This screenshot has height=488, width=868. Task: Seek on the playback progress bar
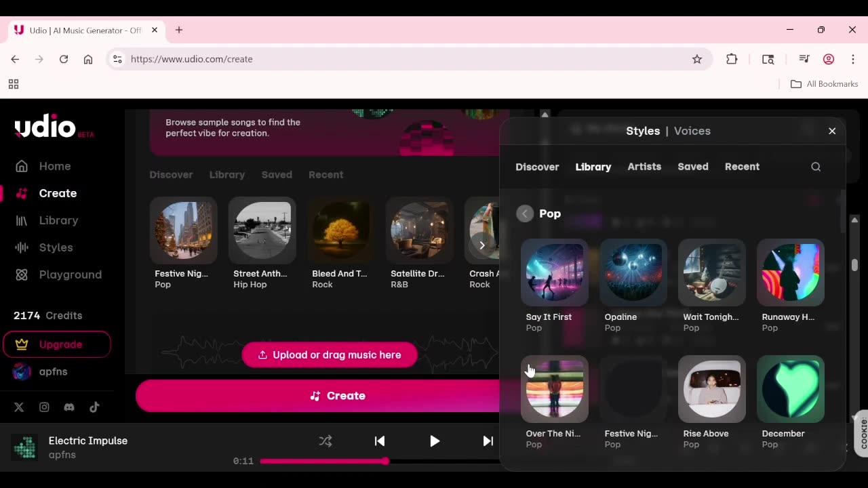point(380,461)
